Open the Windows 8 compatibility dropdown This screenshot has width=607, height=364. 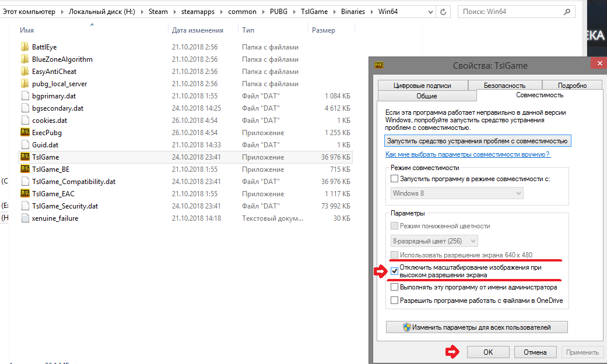click(457, 193)
